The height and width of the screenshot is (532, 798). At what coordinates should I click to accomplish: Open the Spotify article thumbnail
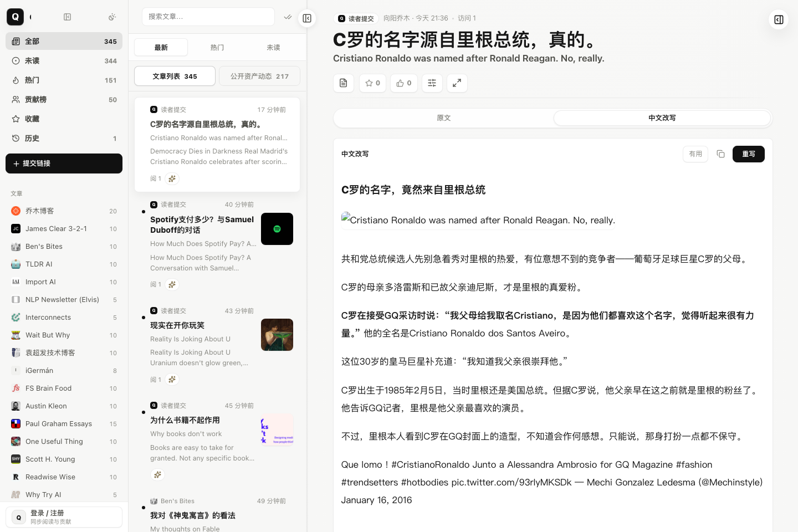coord(277,229)
